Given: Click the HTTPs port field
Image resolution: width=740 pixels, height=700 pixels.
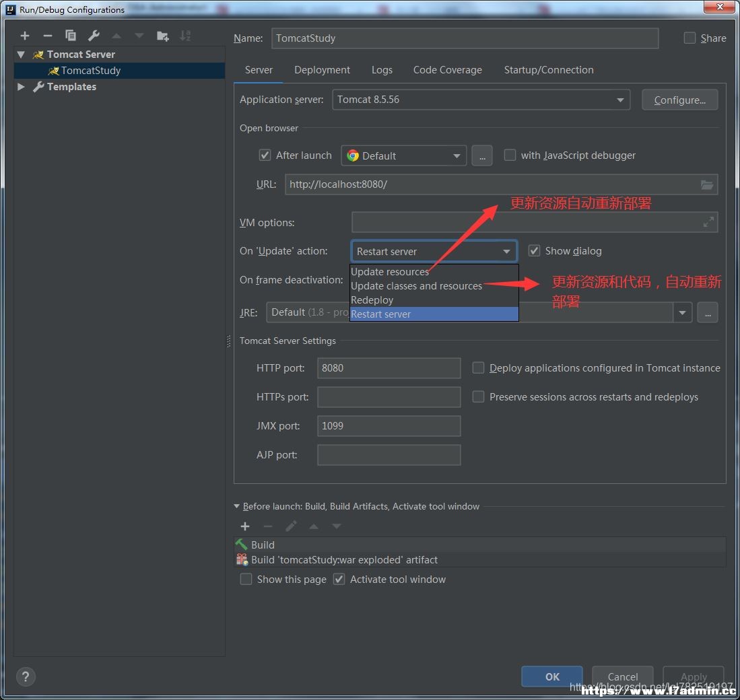Looking at the screenshot, I should (389, 397).
